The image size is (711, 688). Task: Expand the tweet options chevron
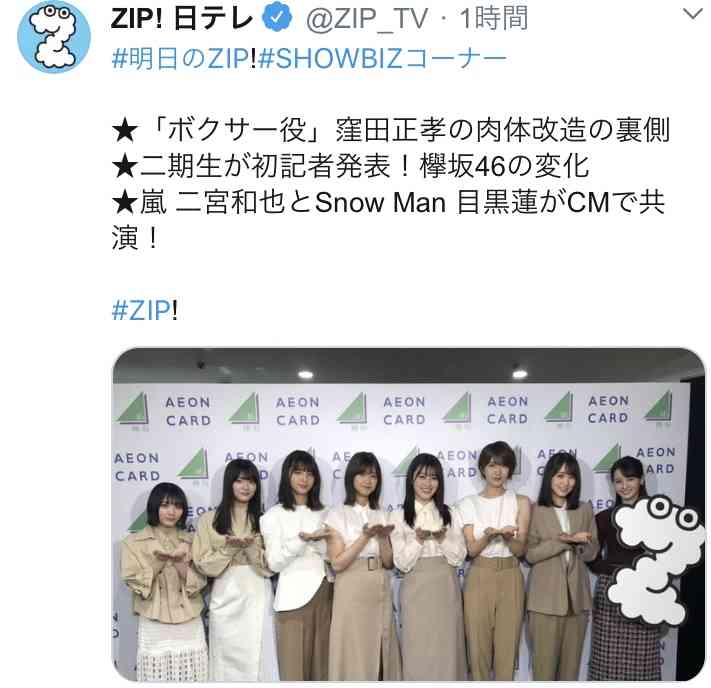tap(692, 15)
